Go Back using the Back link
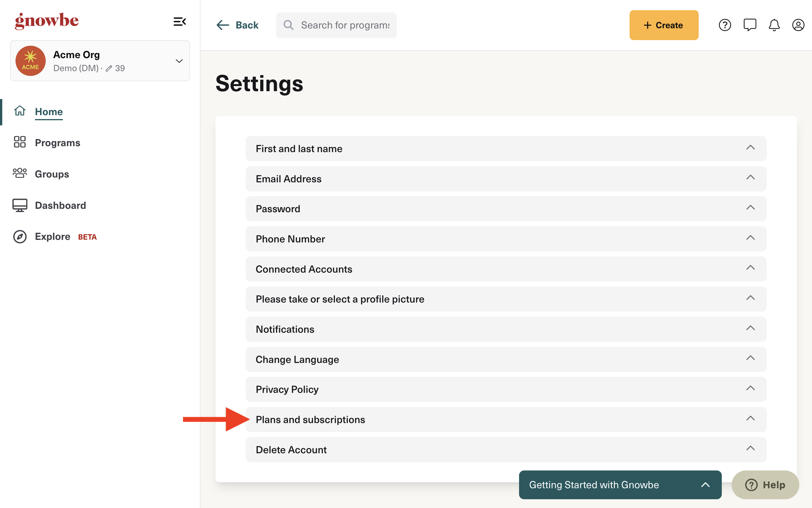812x508 pixels. click(x=247, y=25)
